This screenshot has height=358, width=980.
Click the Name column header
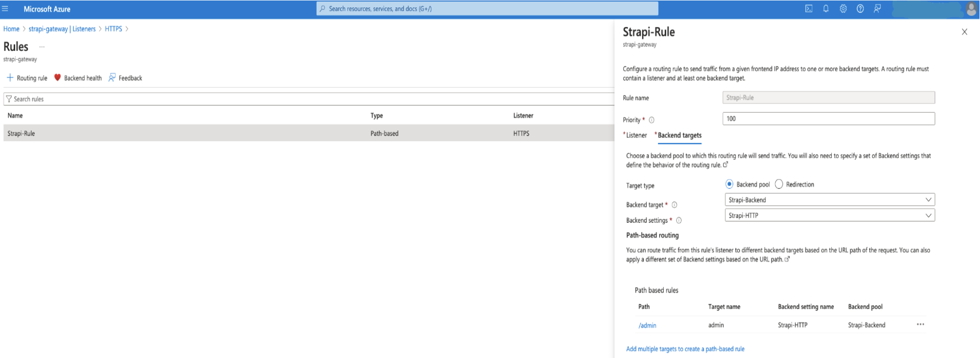coord(15,116)
